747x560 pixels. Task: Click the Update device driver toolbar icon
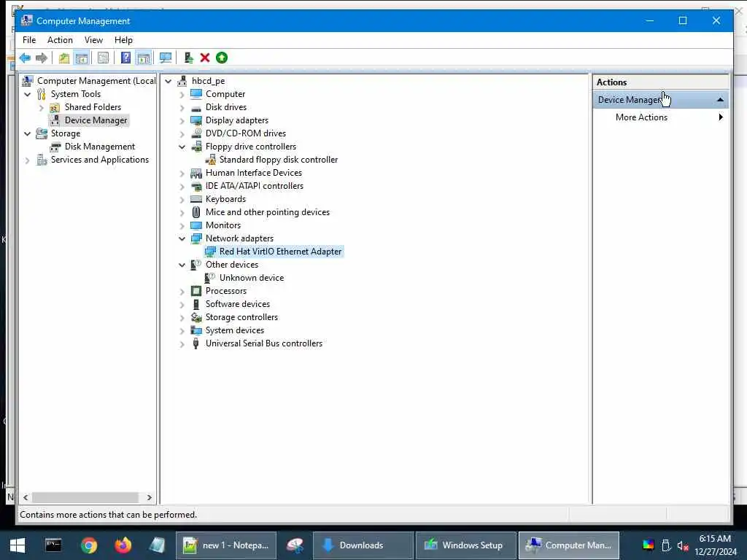[189, 58]
